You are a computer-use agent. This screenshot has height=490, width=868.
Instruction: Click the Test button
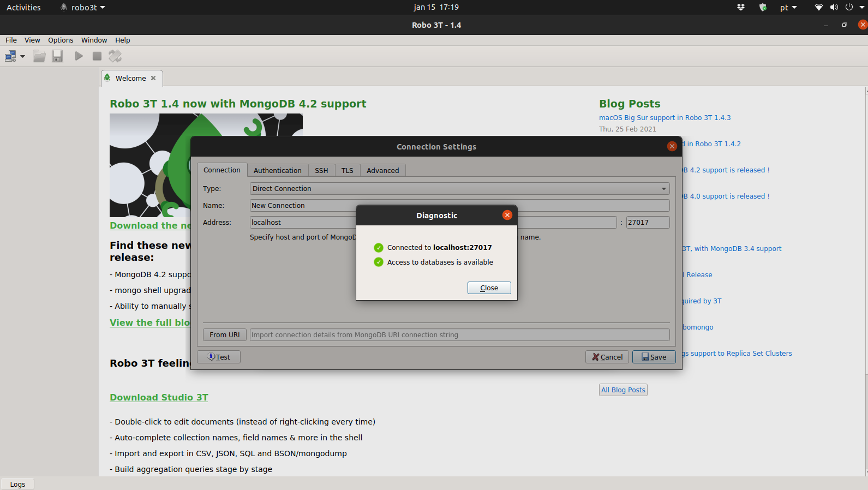(219, 357)
